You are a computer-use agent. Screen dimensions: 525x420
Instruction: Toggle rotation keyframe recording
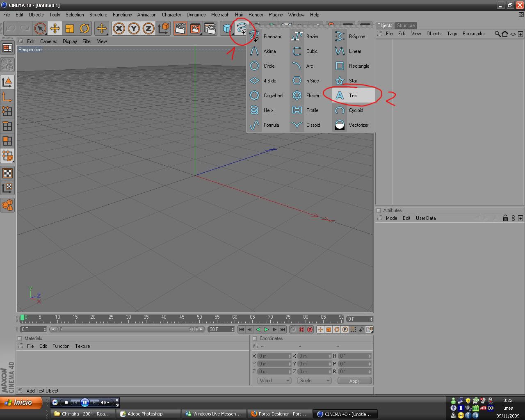click(x=337, y=329)
